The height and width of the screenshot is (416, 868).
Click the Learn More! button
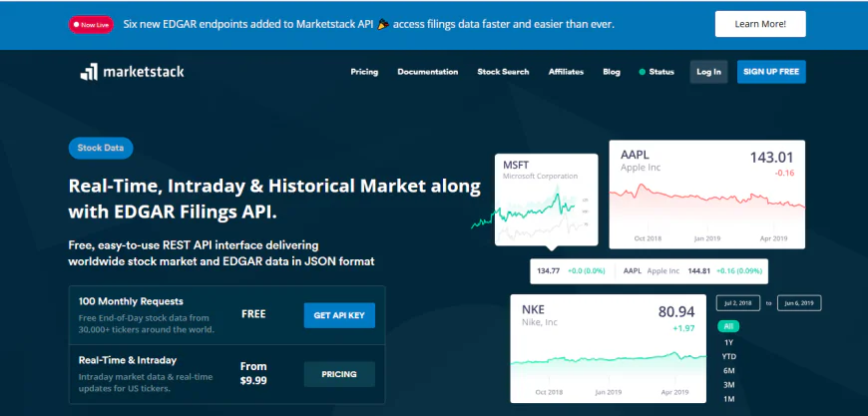[760, 24]
